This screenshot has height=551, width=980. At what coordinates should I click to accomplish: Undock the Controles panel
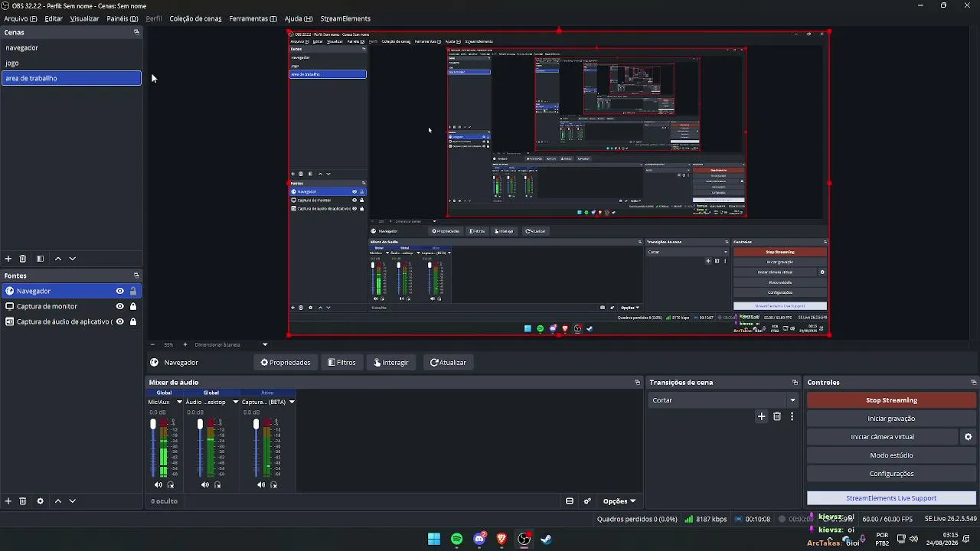tap(974, 383)
